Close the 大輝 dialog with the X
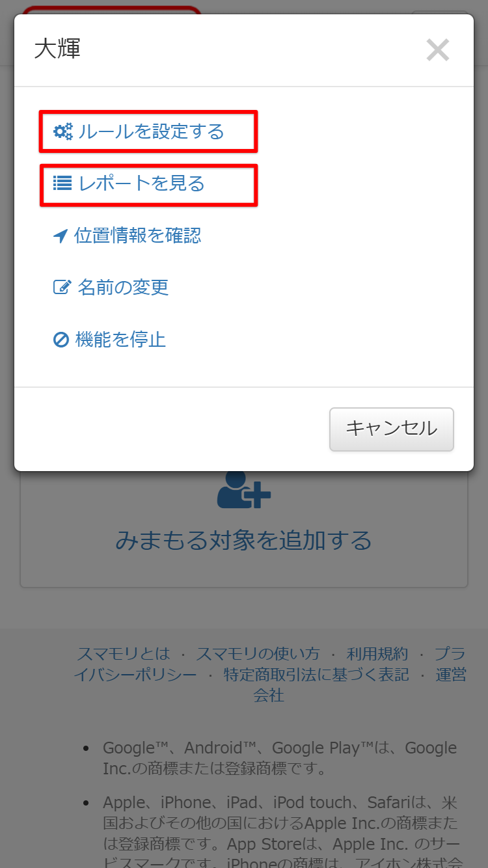 438,50
